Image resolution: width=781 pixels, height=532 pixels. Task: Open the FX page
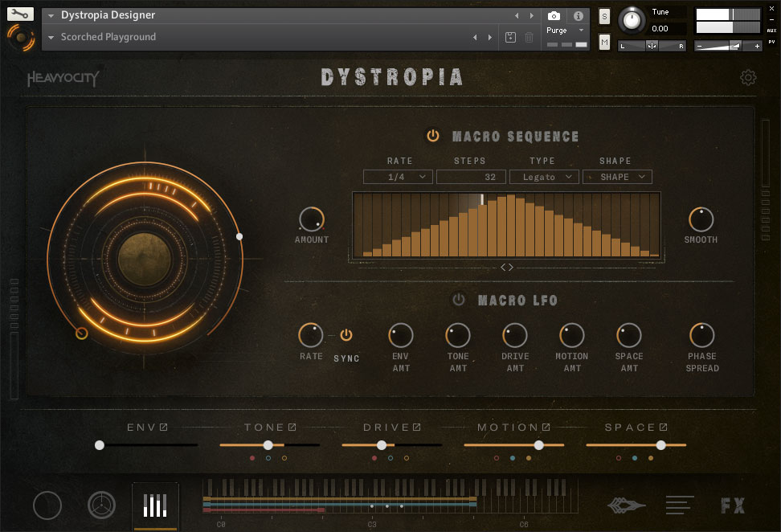tap(733, 505)
